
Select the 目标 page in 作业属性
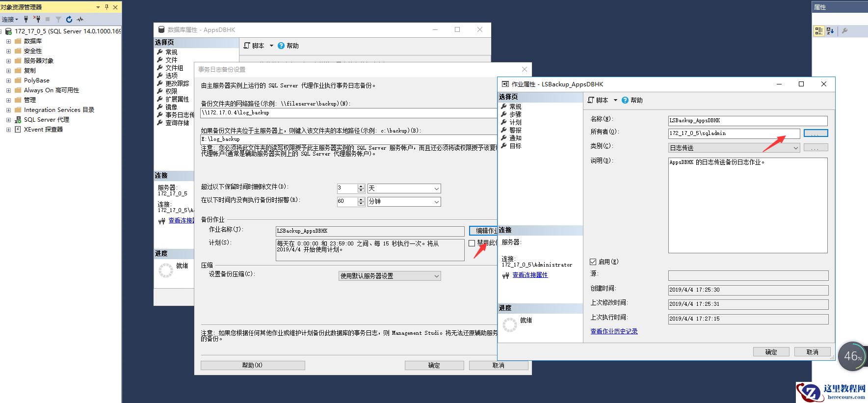point(515,146)
